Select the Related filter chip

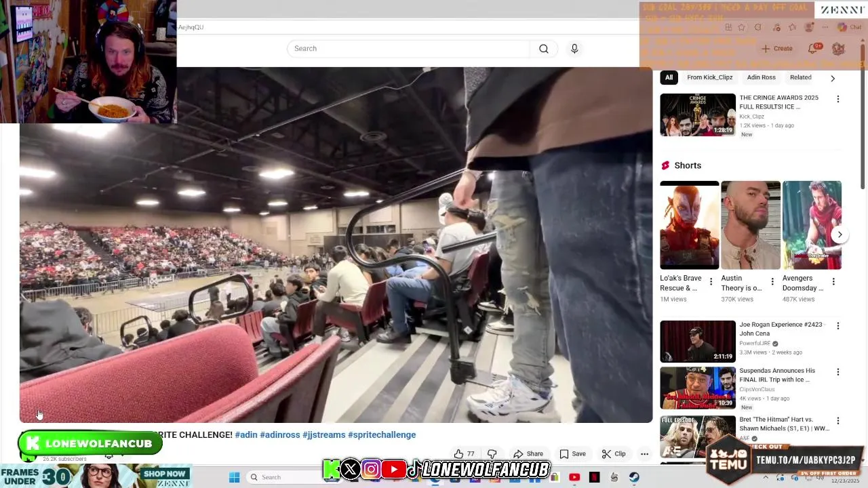[800, 77]
